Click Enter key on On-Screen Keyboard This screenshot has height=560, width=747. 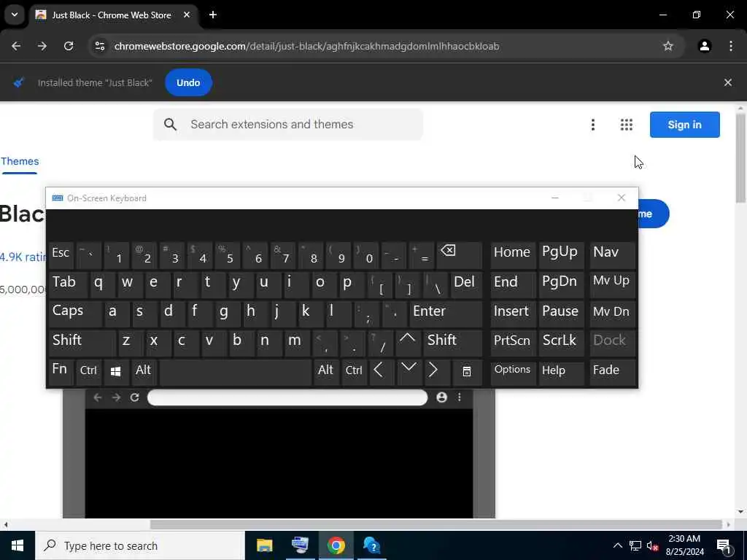pos(445,314)
